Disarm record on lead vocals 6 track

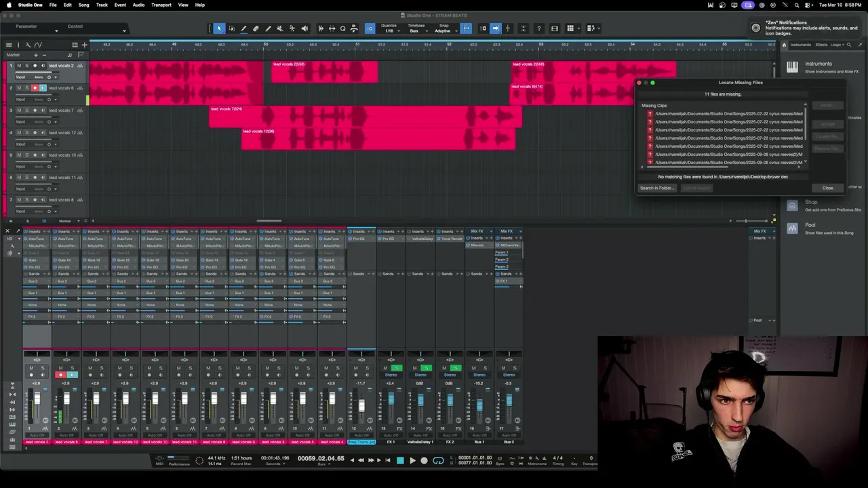click(35, 88)
